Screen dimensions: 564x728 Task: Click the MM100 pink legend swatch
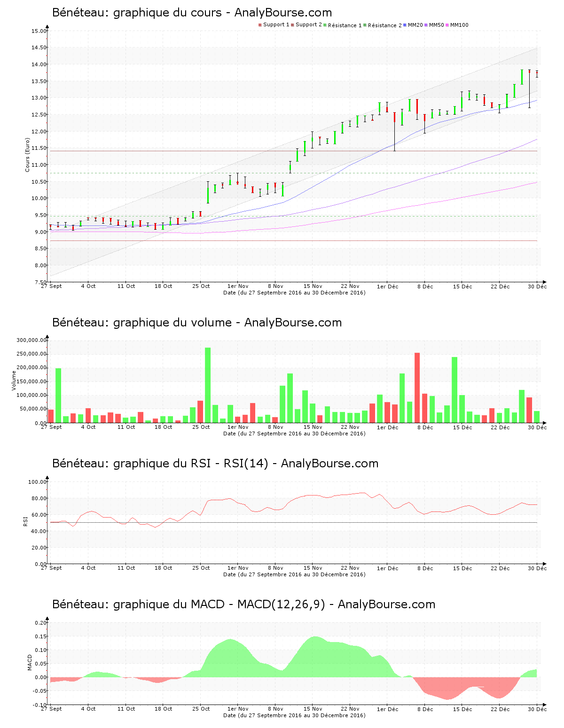click(447, 25)
